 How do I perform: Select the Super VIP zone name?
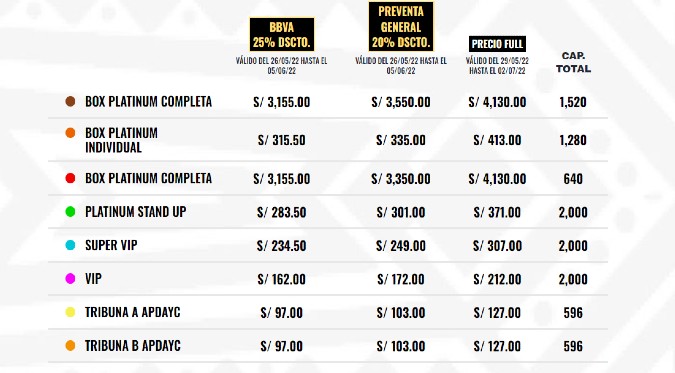pos(111,245)
